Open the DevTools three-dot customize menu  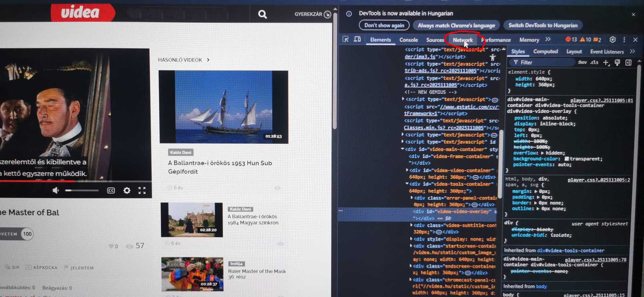pyautogui.click(x=624, y=40)
